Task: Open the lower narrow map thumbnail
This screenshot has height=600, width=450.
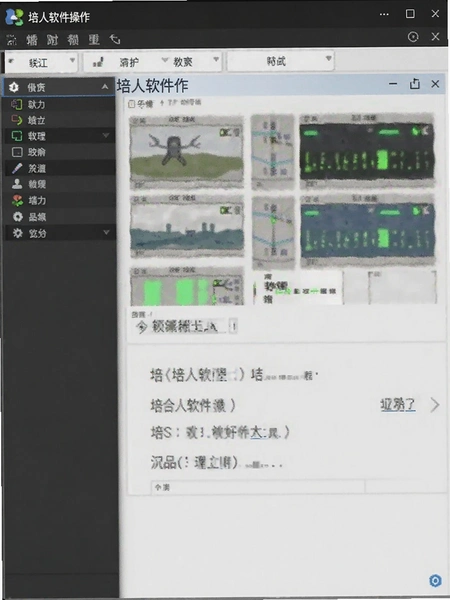Action: 273,233
